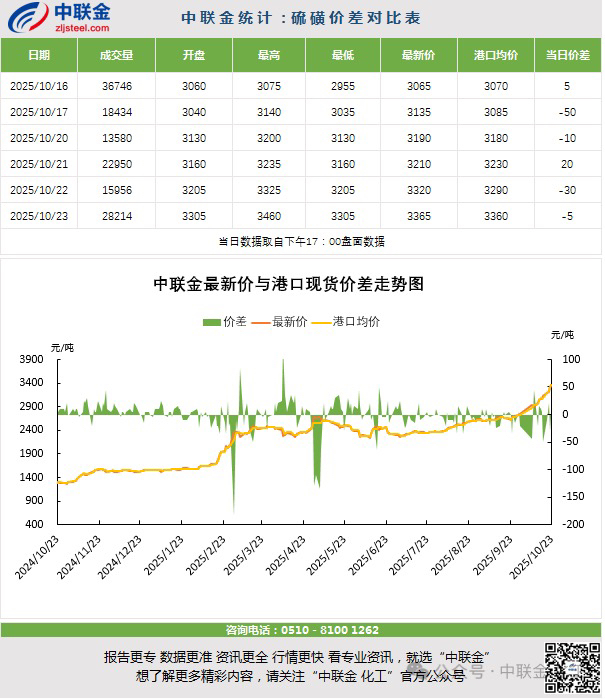
Task: Click the footer slogan 报告更专 数据更准
Action: [158, 657]
